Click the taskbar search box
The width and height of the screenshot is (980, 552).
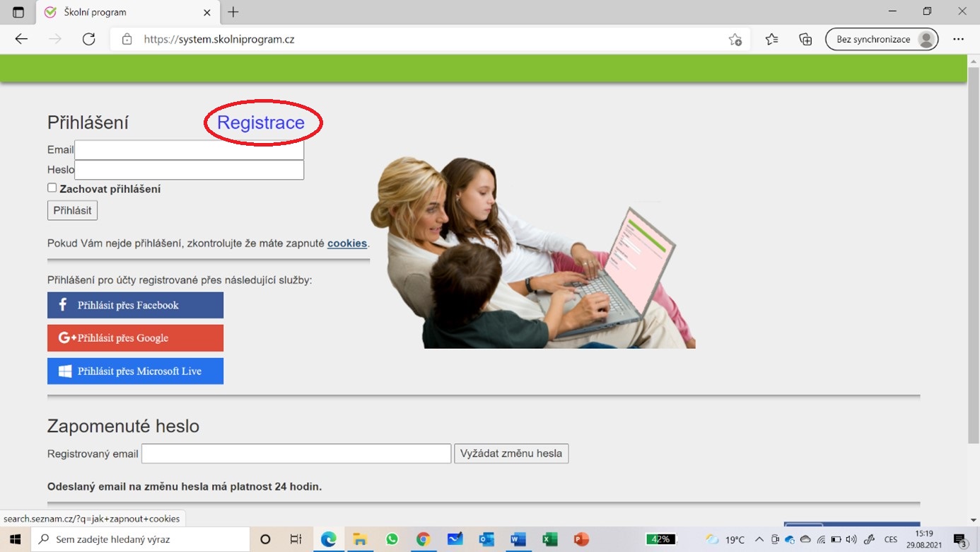pos(140,539)
